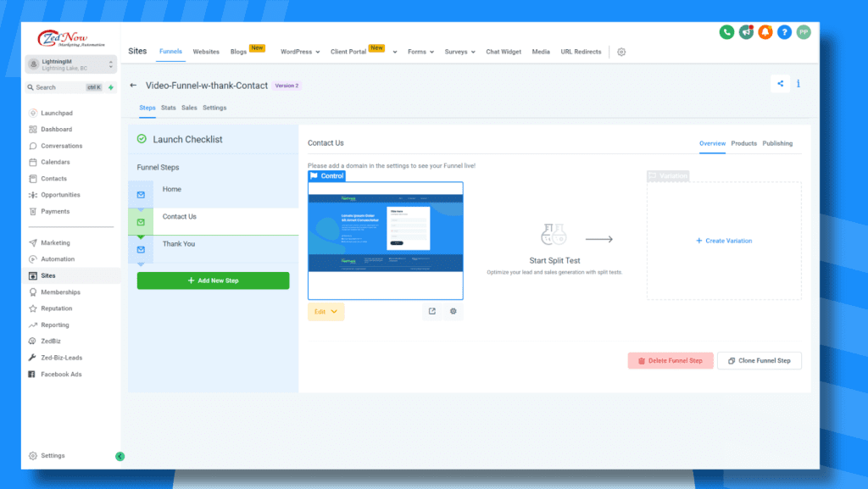Click the share funnel icon
The image size is (868, 489).
pos(780,83)
